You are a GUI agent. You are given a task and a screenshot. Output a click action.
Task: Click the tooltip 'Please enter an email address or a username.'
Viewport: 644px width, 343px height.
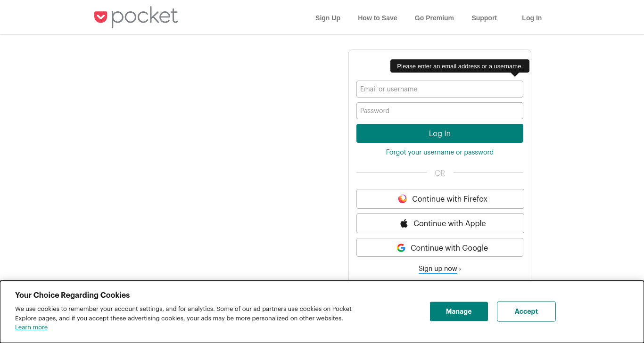coord(460,66)
